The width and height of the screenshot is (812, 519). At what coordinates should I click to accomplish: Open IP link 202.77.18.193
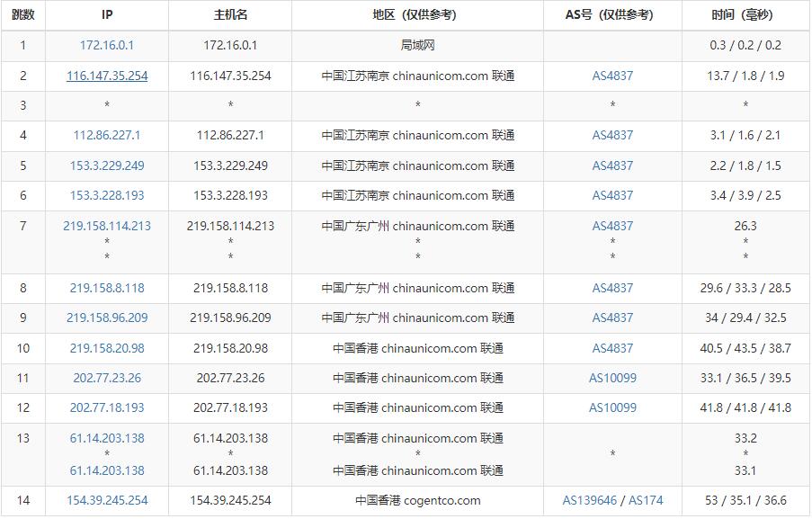107,407
